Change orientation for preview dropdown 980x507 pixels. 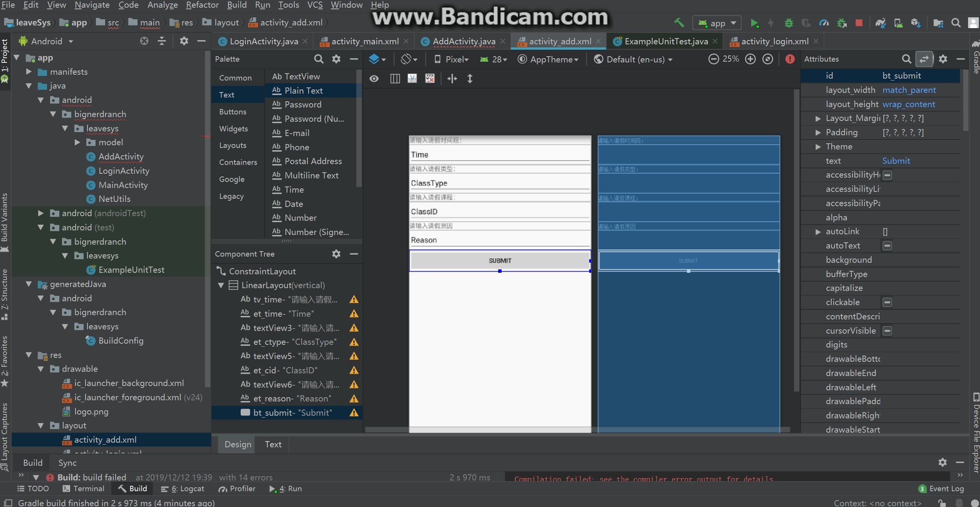pyautogui.click(x=409, y=59)
